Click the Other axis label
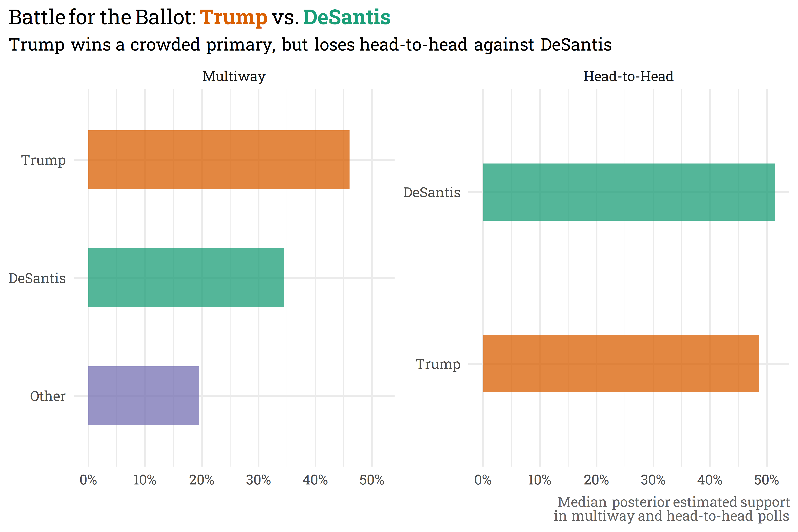The width and height of the screenshot is (798, 532). [x=48, y=396]
